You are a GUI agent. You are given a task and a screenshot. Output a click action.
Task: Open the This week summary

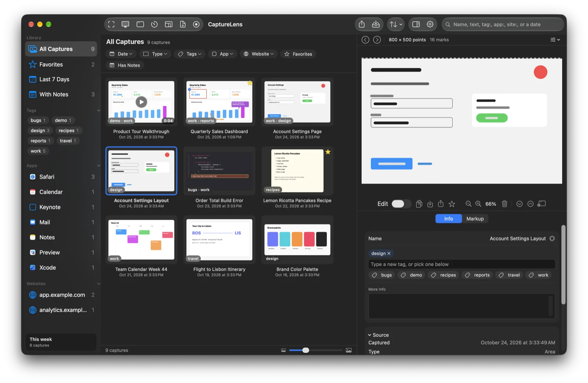(x=61, y=342)
